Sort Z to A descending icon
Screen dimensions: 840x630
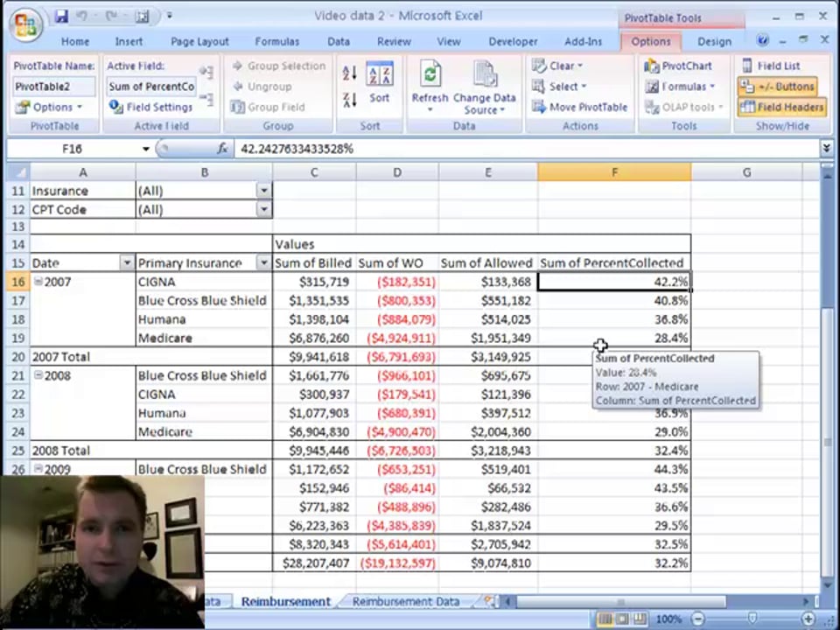(x=350, y=99)
